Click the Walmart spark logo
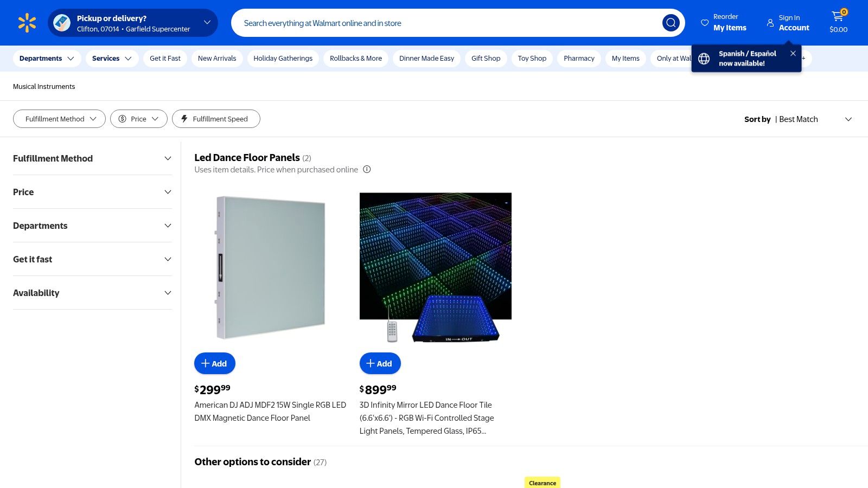 [27, 22]
